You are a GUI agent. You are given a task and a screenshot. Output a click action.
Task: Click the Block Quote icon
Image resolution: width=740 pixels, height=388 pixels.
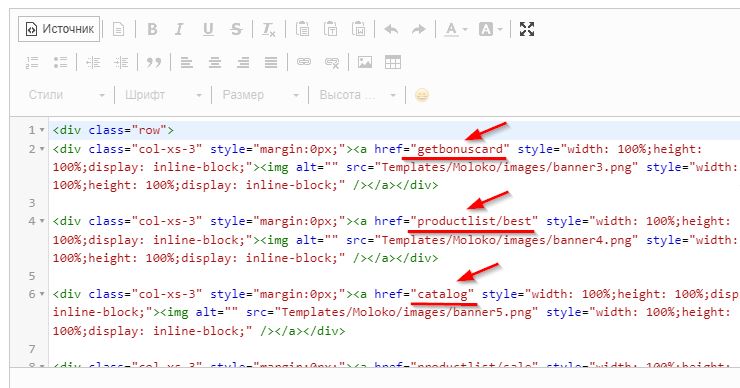pyautogui.click(x=154, y=62)
